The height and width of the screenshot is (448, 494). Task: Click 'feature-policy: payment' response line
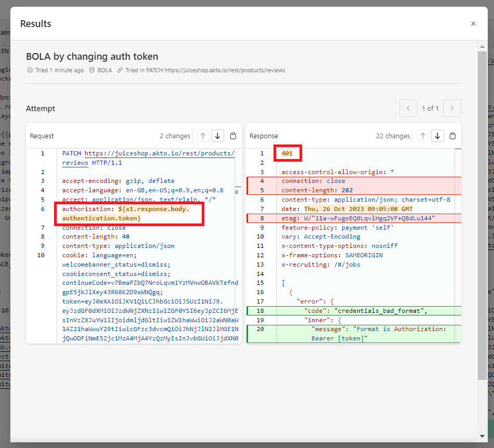[337, 228]
